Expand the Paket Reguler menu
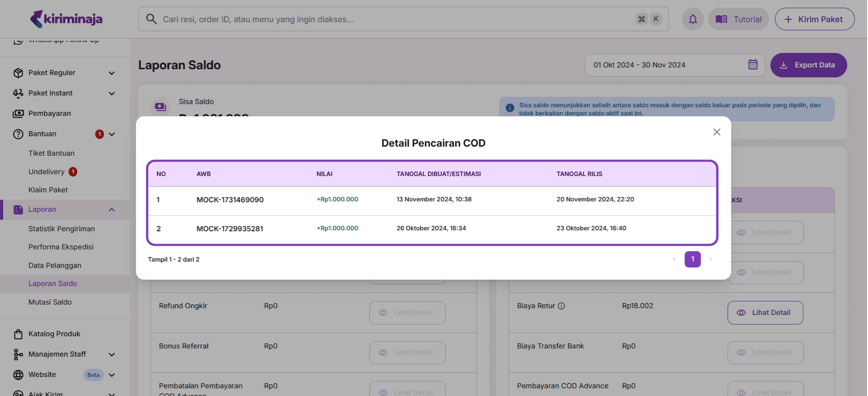The height and width of the screenshot is (396, 868). click(x=112, y=73)
